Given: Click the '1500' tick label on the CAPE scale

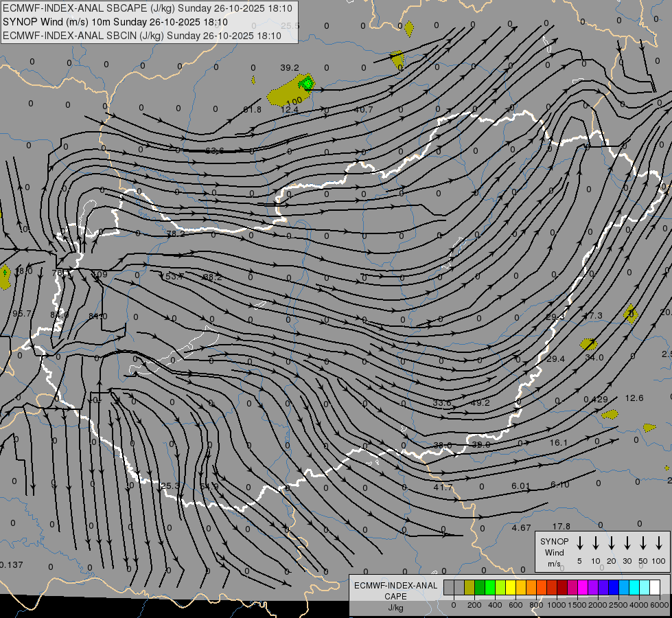Looking at the screenshot, I should pyautogui.click(x=577, y=605).
